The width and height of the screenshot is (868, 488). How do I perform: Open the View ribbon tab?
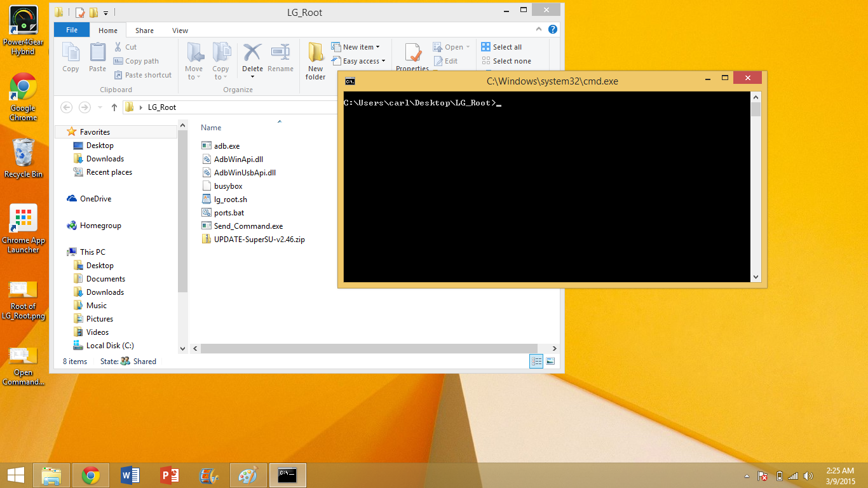180,30
